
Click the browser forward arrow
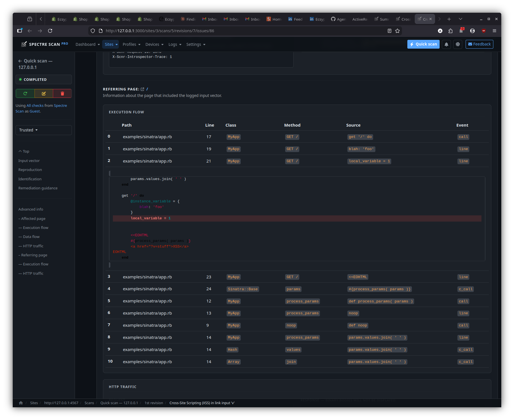pyautogui.click(x=40, y=31)
